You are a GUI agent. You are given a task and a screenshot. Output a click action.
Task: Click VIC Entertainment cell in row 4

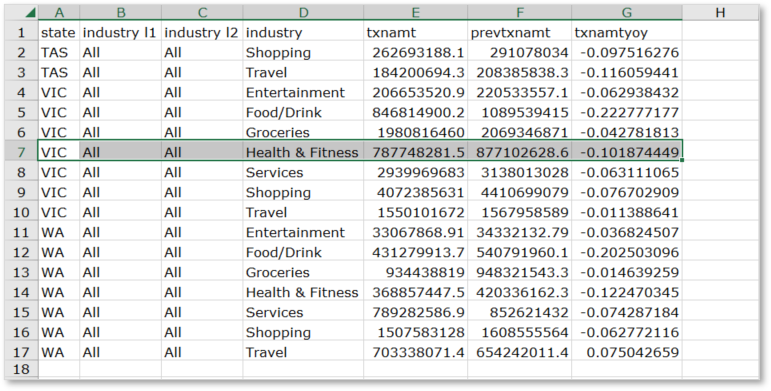coord(303,92)
